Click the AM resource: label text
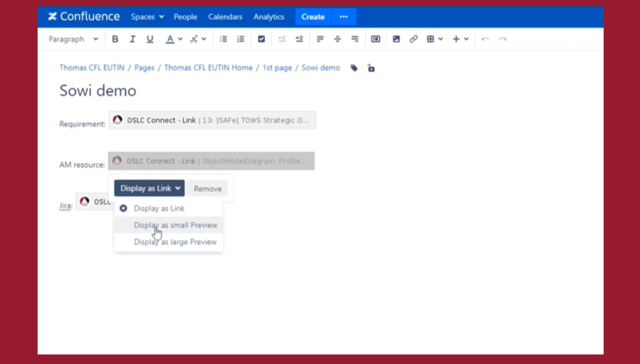Screen dimensions: 640x364 coord(82,164)
